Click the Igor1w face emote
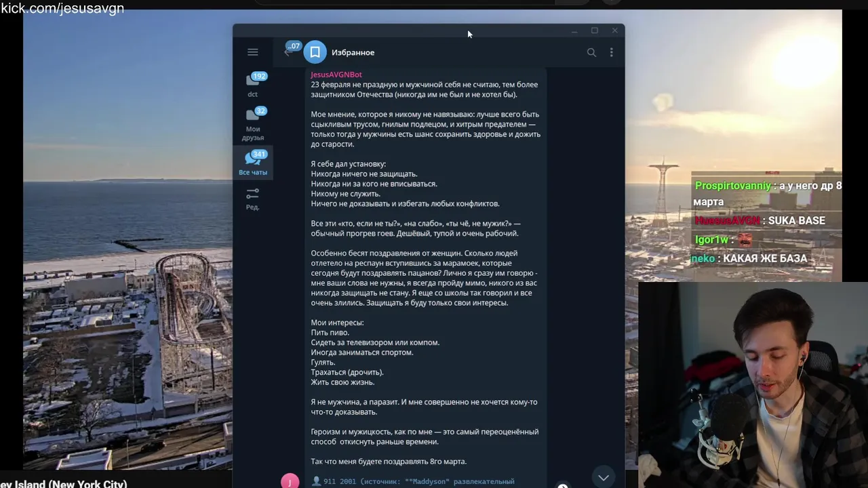This screenshot has width=868, height=488. tap(745, 240)
